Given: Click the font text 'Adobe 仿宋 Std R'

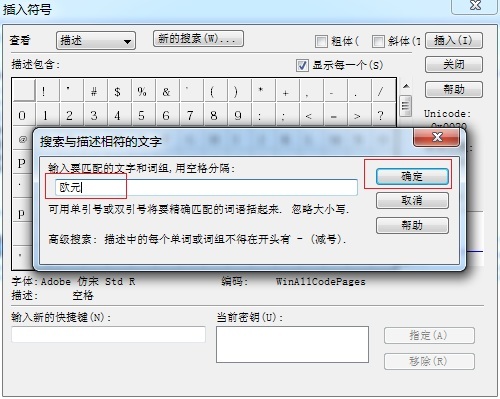Looking at the screenshot, I should [88, 281].
